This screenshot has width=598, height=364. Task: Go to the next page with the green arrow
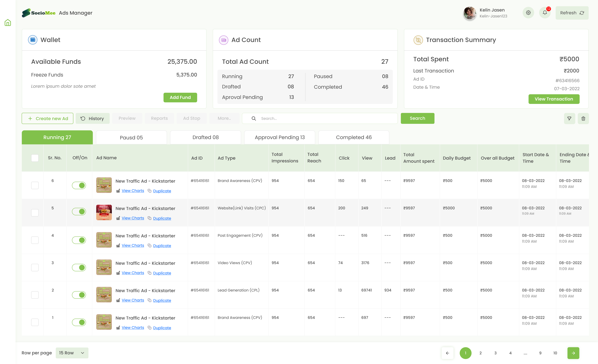point(573,353)
